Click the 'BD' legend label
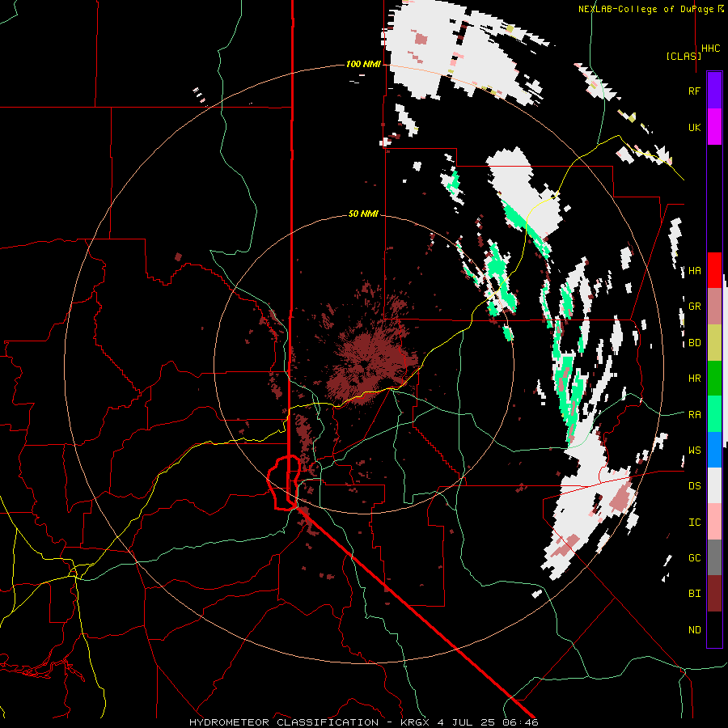 point(694,343)
